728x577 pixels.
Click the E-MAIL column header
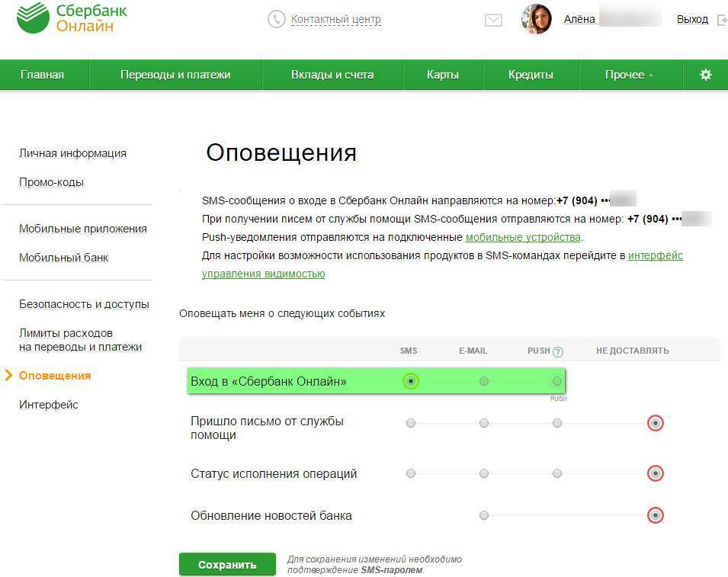point(473,351)
